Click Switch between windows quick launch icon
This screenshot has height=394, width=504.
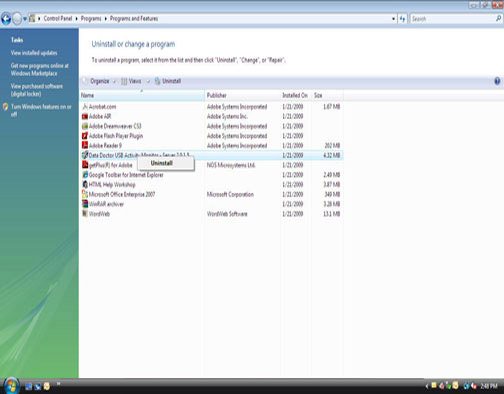[38, 387]
